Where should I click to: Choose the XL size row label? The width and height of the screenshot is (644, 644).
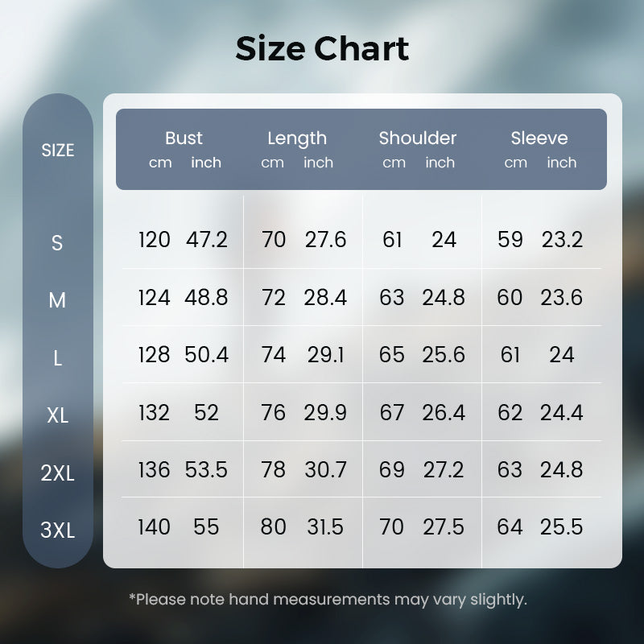(57, 416)
